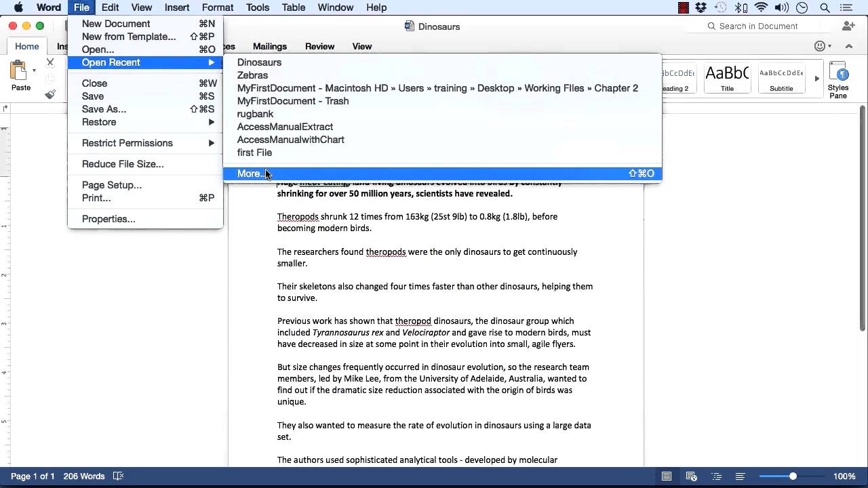Click the Bluetooth menu bar icon
The image size is (868, 488).
(x=741, y=7)
